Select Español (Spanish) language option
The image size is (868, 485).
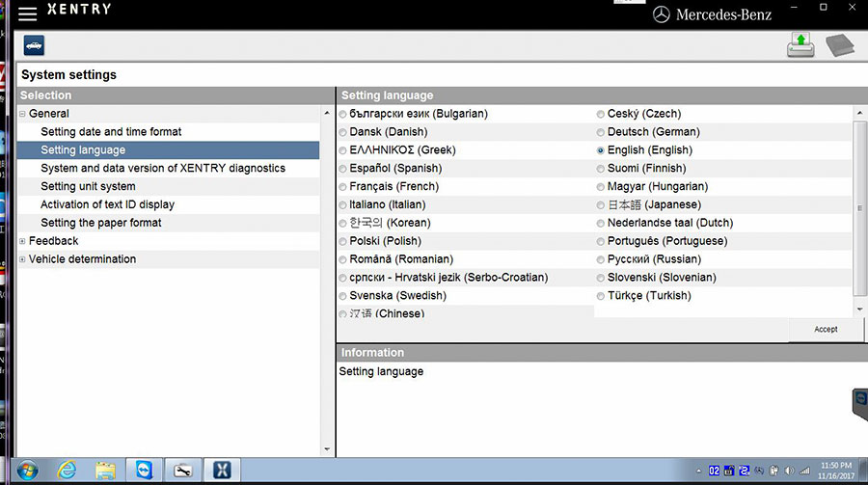[x=343, y=169]
